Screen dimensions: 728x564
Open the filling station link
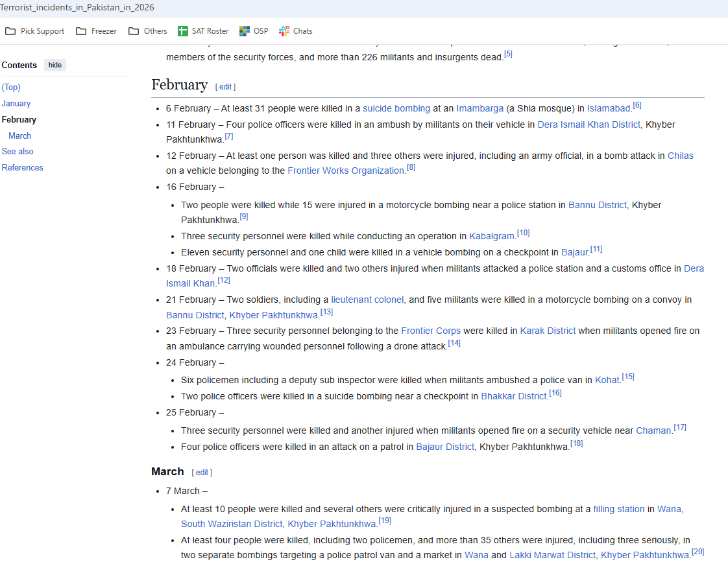(x=619, y=510)
